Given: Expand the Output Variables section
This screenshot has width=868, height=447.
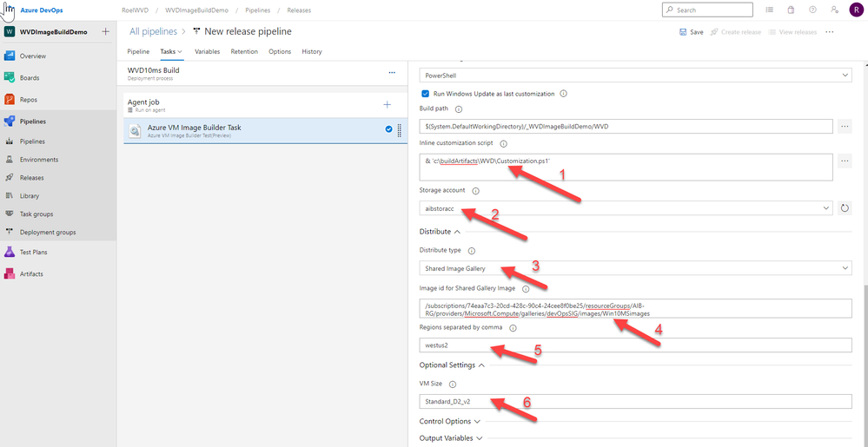Looking at the screenshot, I should (451, 438).
